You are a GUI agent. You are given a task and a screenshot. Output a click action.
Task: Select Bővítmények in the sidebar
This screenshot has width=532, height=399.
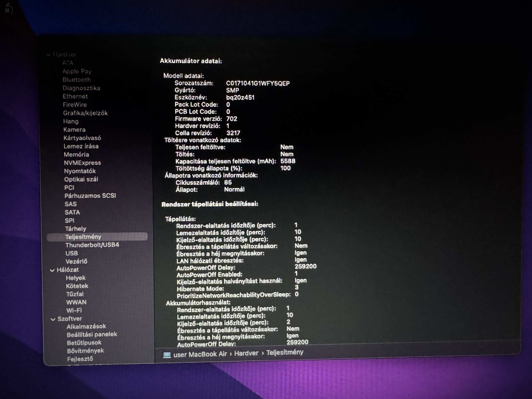click(85, 351)
